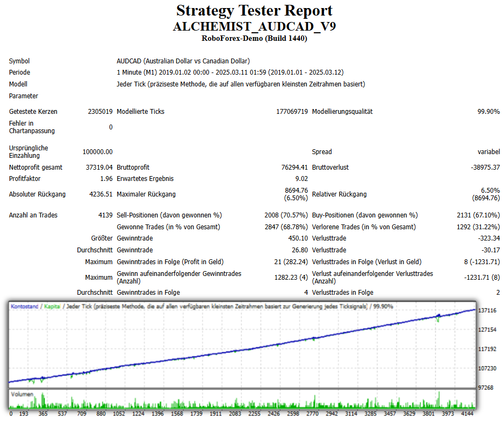The image size is (504, 422).
Task: Click Fehler in Chartanpassung label
Action: click(32, 127)
